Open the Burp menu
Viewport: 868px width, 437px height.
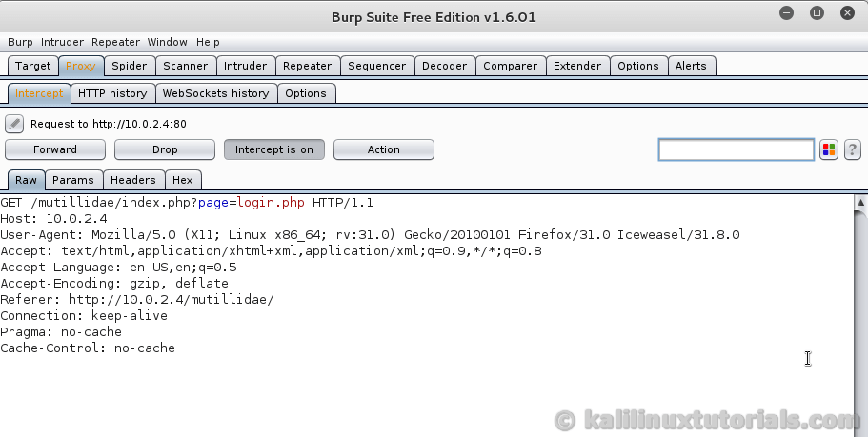click(20, 42)
